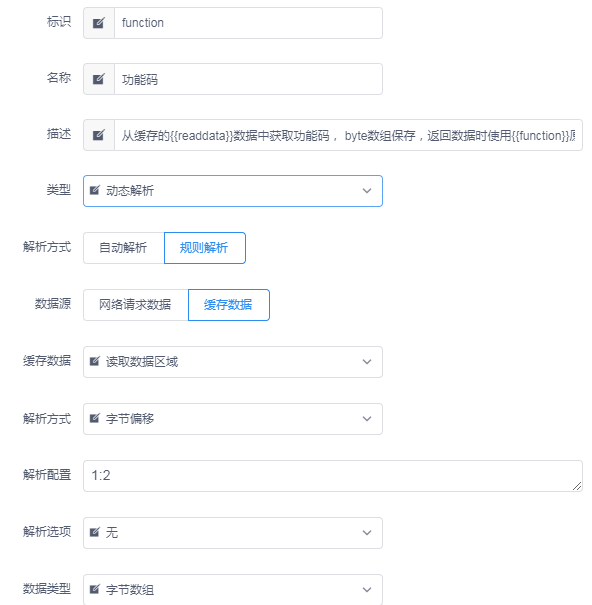Screen dimensions: 592x605
Task: Choose 网络请求数据 as the data source
Action: coord(135,305)
